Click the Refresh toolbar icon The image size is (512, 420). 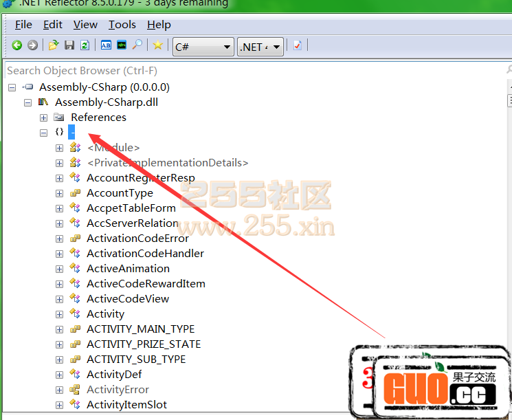(85, 46)
